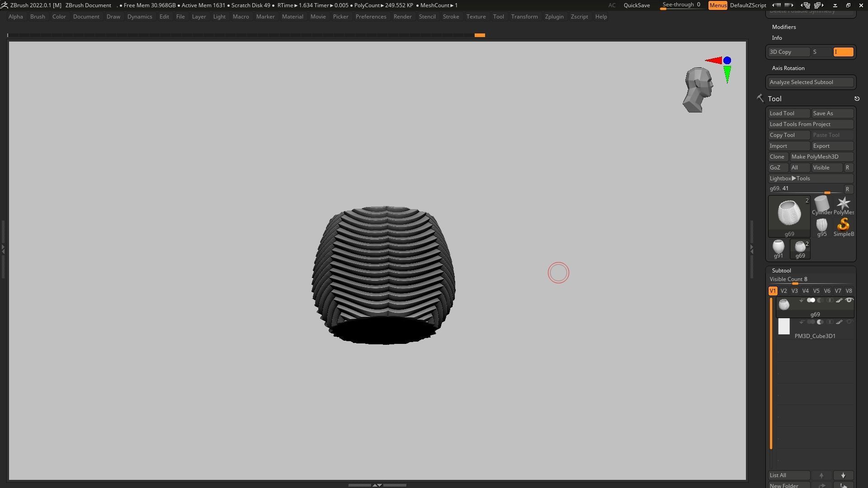Toggle visibility eye of g69 subtool
Screen dimensions: 868x488
849,300
